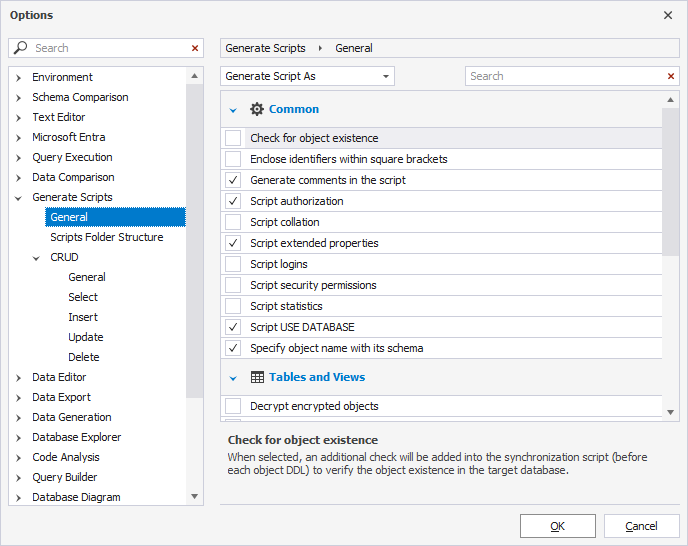Collapse the Common section chevron
The image size is (688, 546).
(x=233, y=110)
